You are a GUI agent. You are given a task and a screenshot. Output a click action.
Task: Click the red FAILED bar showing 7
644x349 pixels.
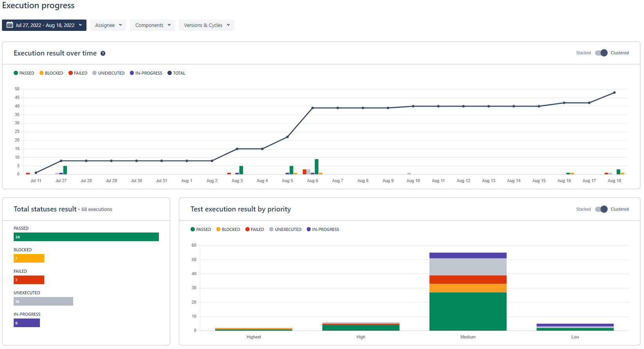[29, 280]
